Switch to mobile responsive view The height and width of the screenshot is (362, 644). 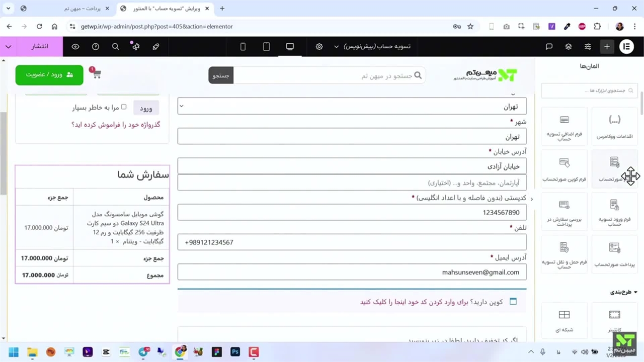tap(243, 46)
